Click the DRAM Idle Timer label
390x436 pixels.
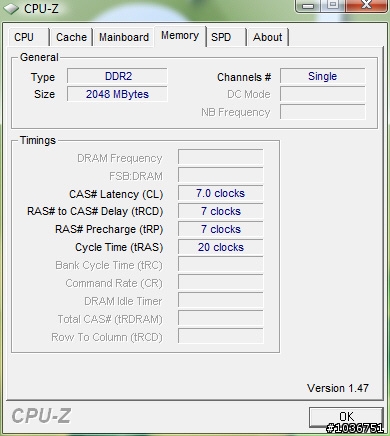point(123,301)
